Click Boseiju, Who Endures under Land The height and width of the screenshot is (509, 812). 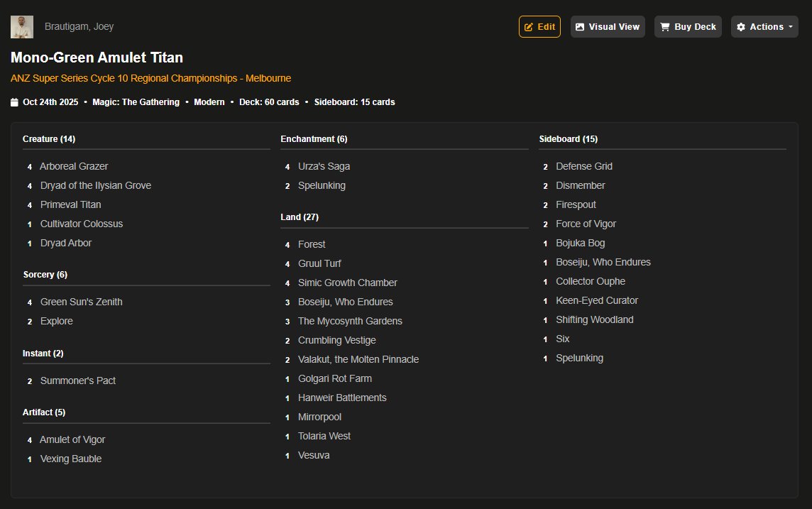(346, 302)
